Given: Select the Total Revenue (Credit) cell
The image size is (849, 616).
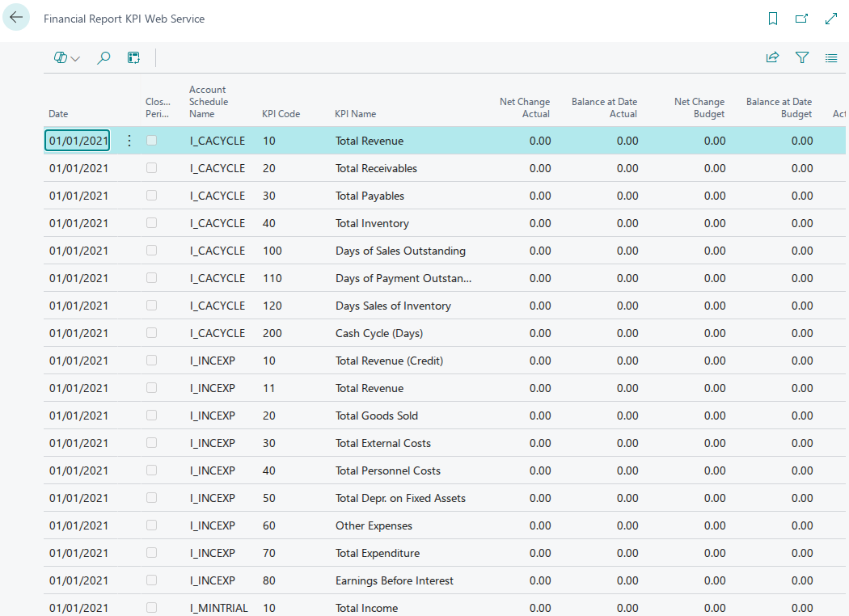Looking at the screenshot, I should [389, 361].
